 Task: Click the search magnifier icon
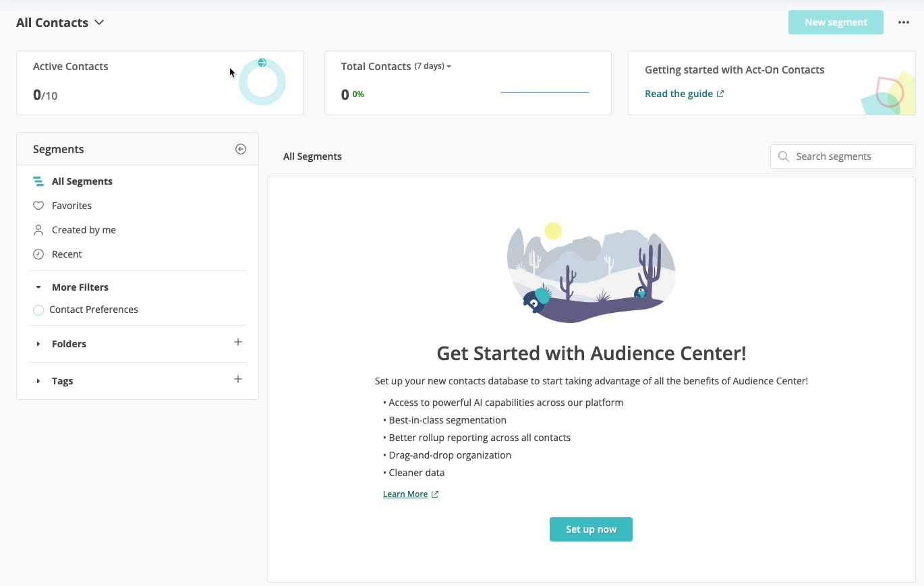click(784, 156)
